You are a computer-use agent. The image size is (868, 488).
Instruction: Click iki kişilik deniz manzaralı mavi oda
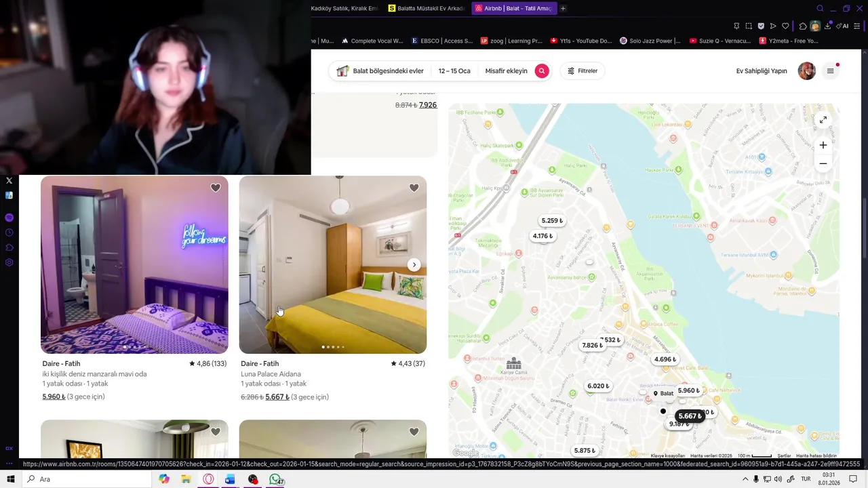point(94,373)
